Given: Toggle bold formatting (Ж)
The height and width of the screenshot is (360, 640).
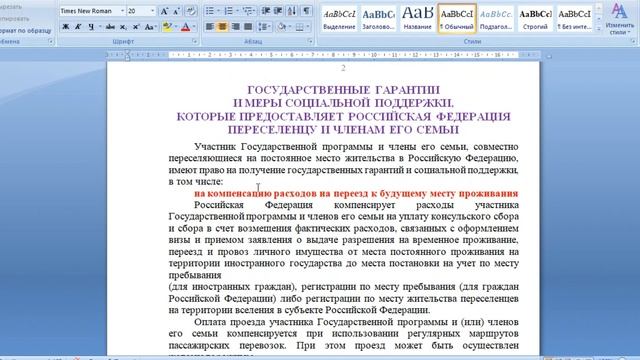Looking at the screenshot, I should point(65,27).
